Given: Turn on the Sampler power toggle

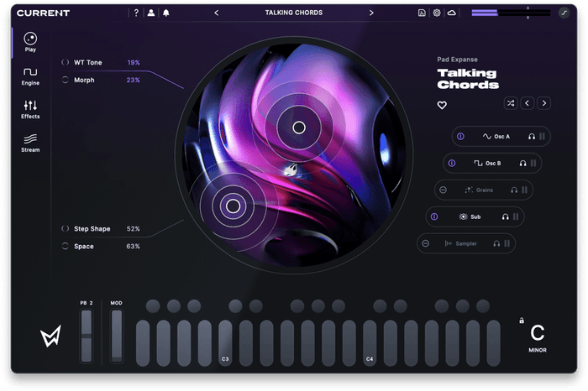Looking at the screenshot, I should [425, 243].
